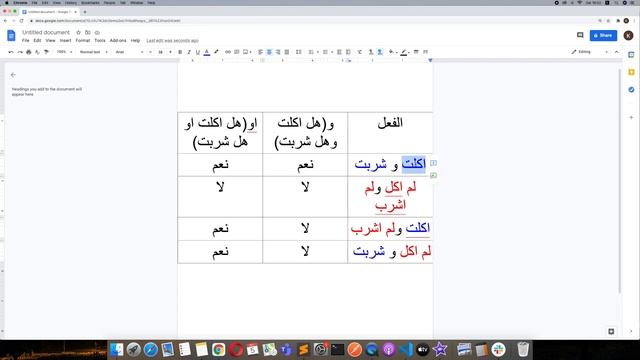Increase font size with plus button
The width and height of the screenshot is (640, 360).
[x=170, y=52]
